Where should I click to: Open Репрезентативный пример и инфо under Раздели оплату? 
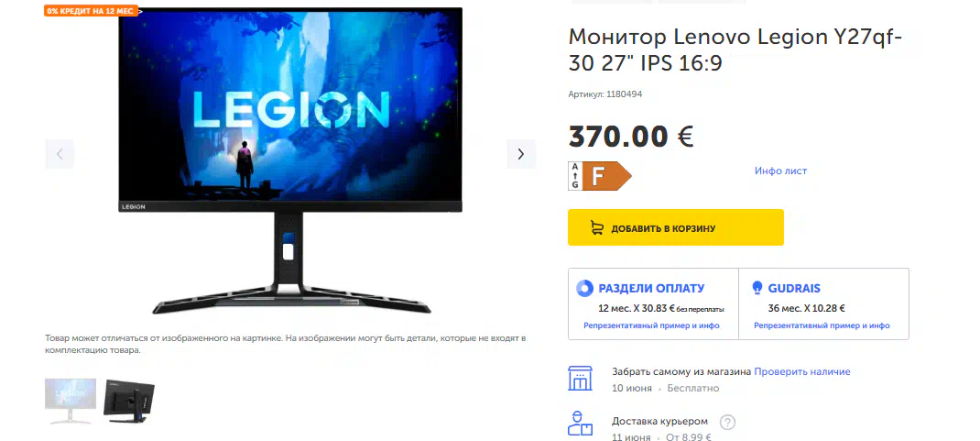point(651,325)
